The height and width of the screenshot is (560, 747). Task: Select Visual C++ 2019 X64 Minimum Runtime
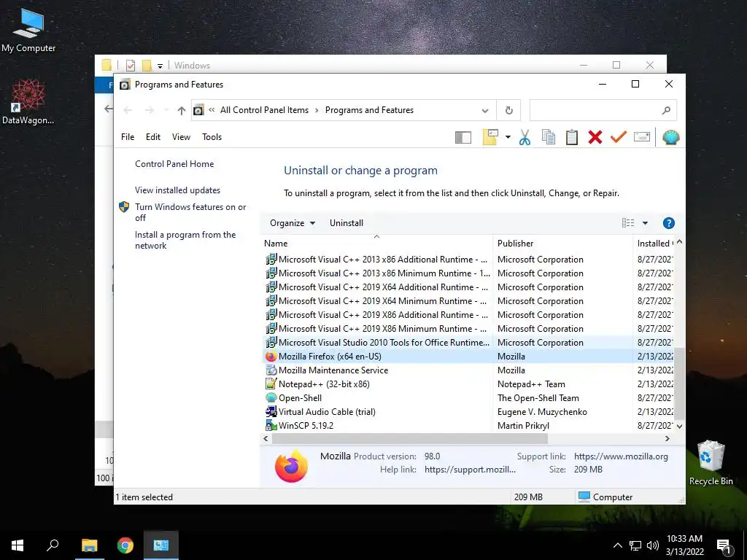[x=469, y=301]
